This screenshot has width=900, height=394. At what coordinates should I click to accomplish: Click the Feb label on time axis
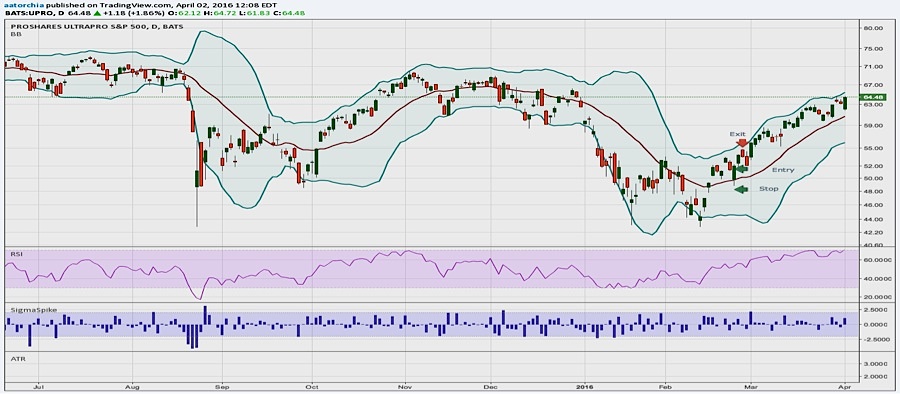665,388
